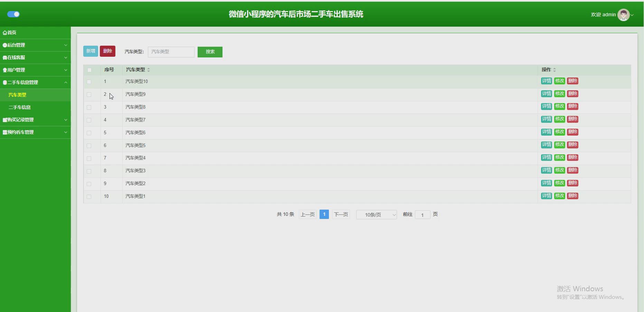This screenshot has height=312, width=644.
Task: Toggle the switch in the top-left corner
Action: [13, 14]
